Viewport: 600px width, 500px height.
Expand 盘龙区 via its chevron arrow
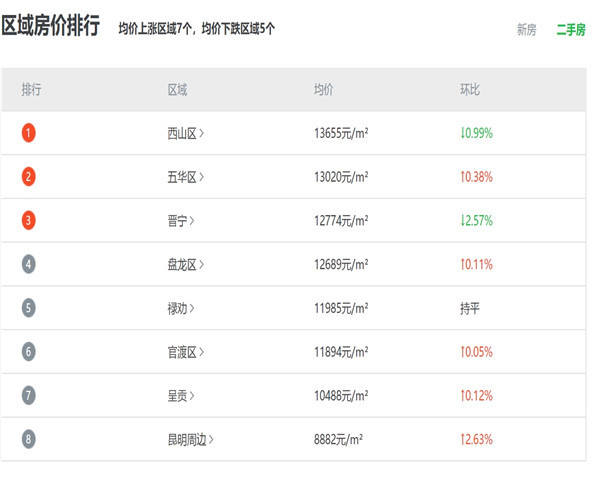[x=201, y=264]
